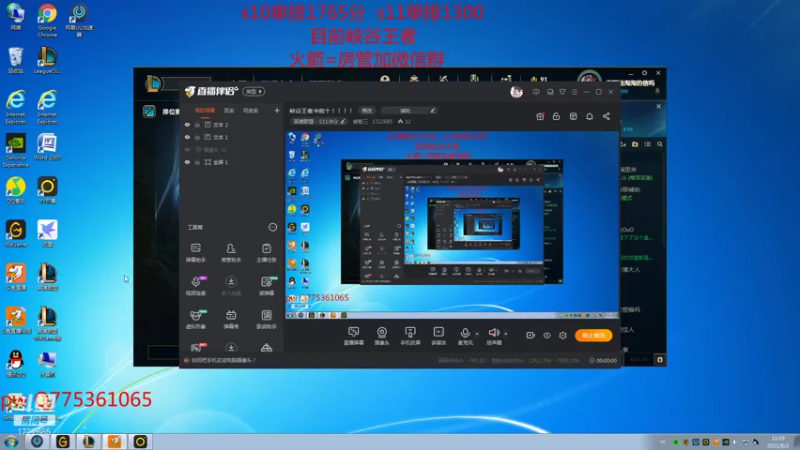Click the gift box icon above preview
The height and width of the screenshot is (450, 800).
pyautogui.click(x=540, y=116)
